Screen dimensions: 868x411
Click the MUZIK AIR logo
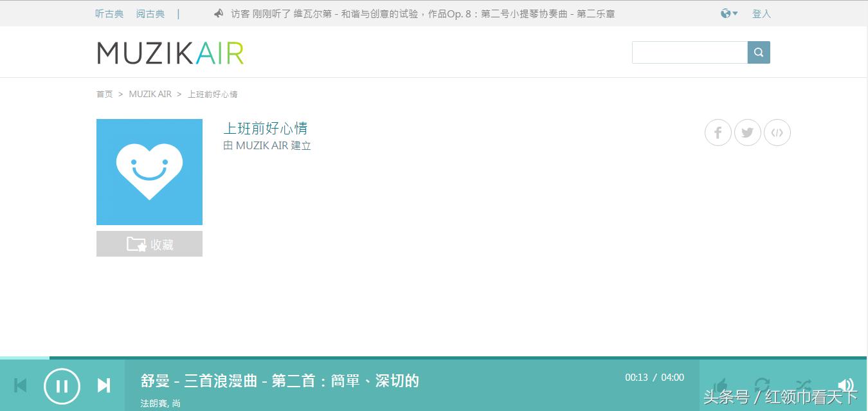coord(170,53)
